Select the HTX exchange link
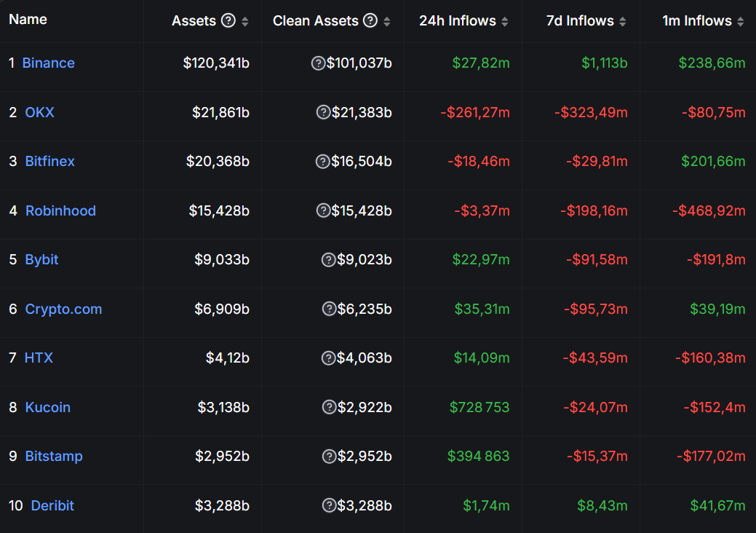Image resolution: width=756 pixels, height=533 pixels. coord(39,358)
